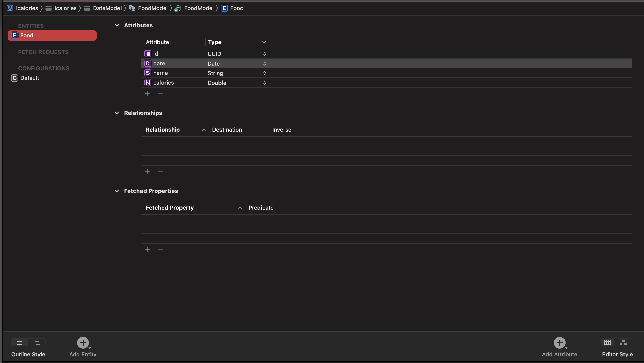Switch to table editor style
Image resolution: width=644 pixels, height=363 pixels.
607,342
